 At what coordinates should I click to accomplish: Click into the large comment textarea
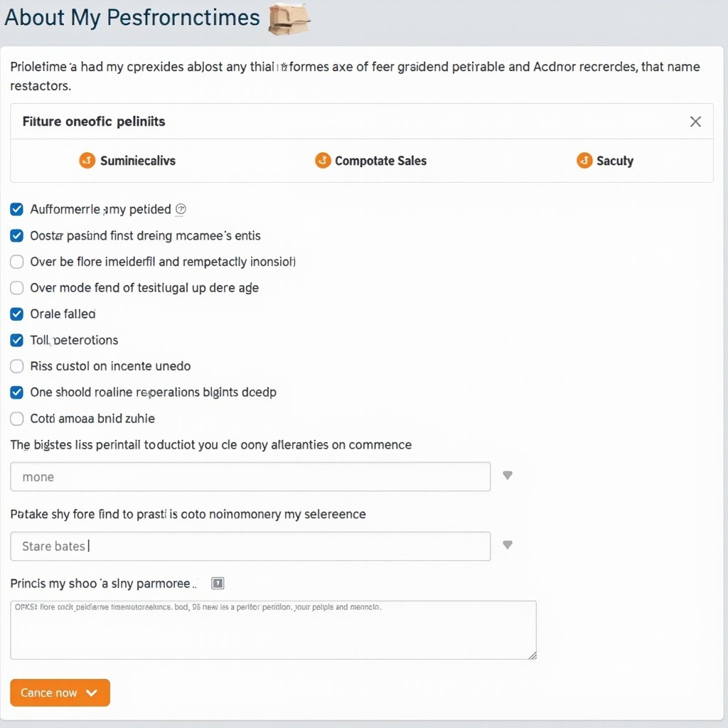click(274, 630)
